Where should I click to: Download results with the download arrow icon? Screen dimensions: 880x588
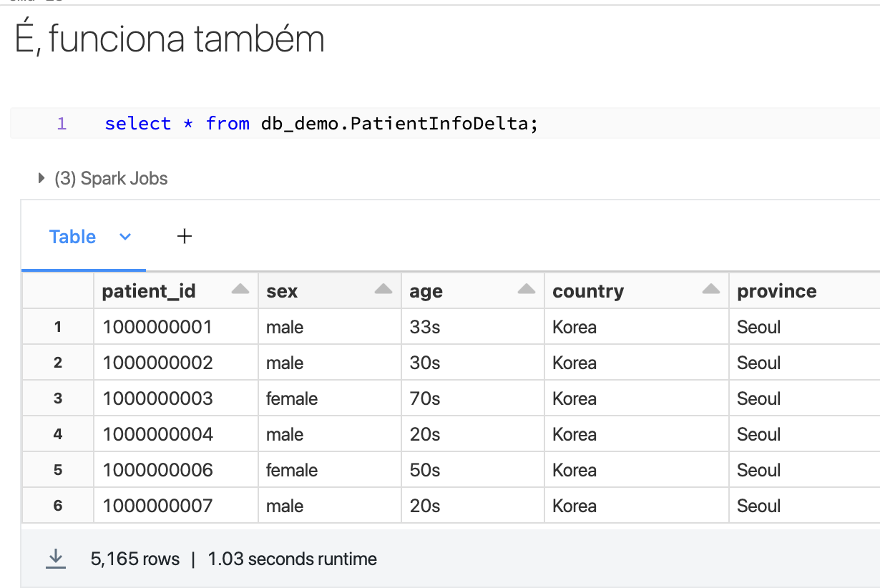(x=56, y=559)
